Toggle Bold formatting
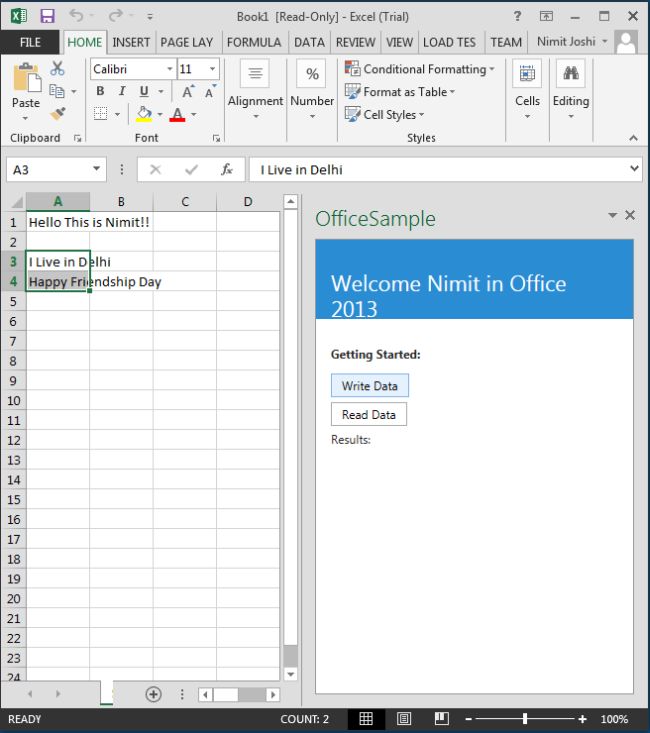 pos(100,91)
